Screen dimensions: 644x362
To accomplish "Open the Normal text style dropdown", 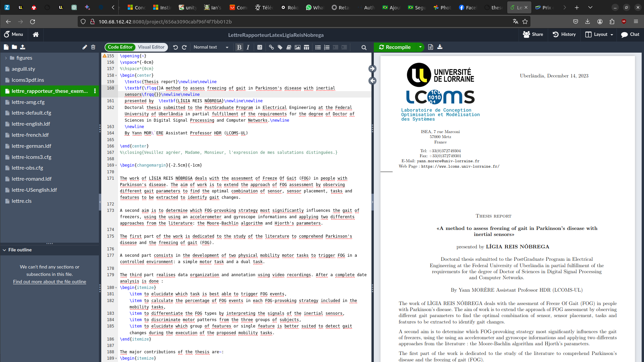I will (211, 47).
